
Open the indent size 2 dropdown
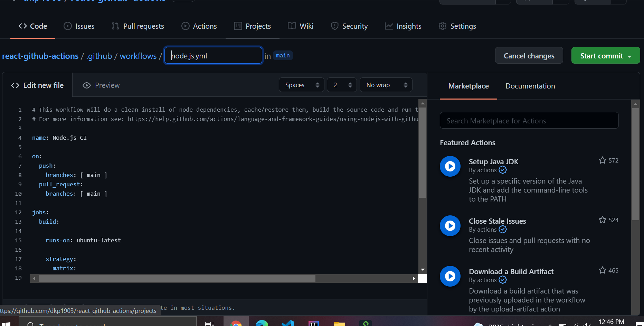click(x=342, y=85)
